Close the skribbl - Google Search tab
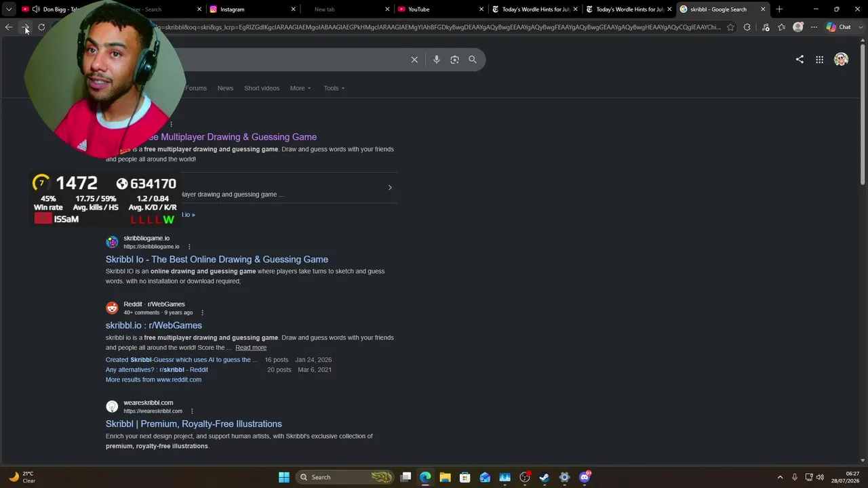Viewport: 868px width, 488px height. coord(763,9)
